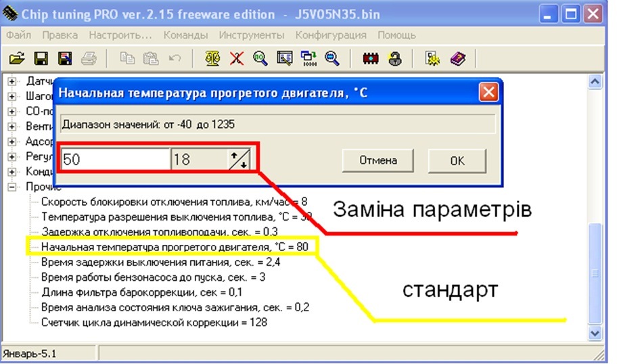Open the Файл menu

click(18, 35)
